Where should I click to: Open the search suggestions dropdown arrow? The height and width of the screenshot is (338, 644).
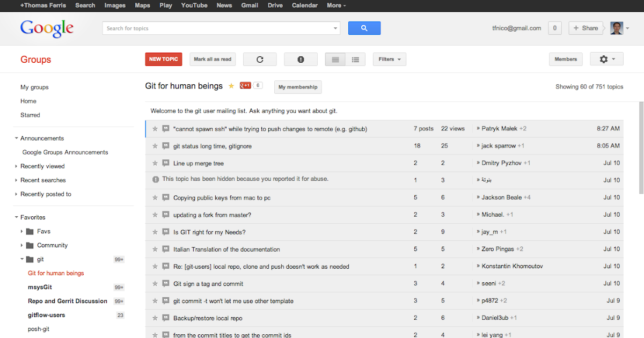[x=335, y=28]
